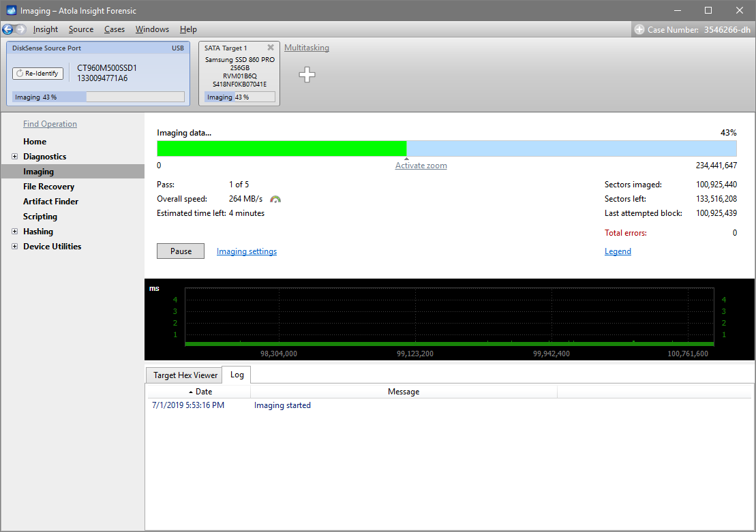Viewport: 756px width, 532px height.
Task: Click the SATA Target 1 imaging progress bar
Action: (x=240, y=97)
